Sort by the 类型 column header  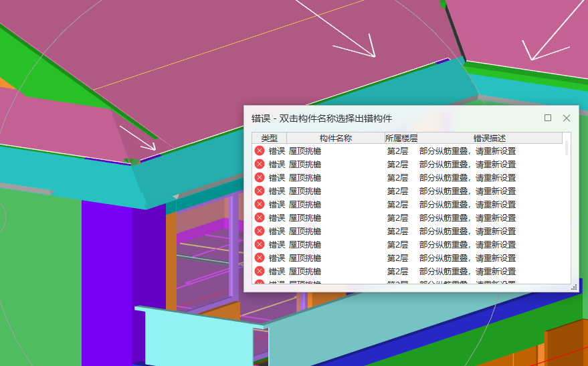point(270,138)
